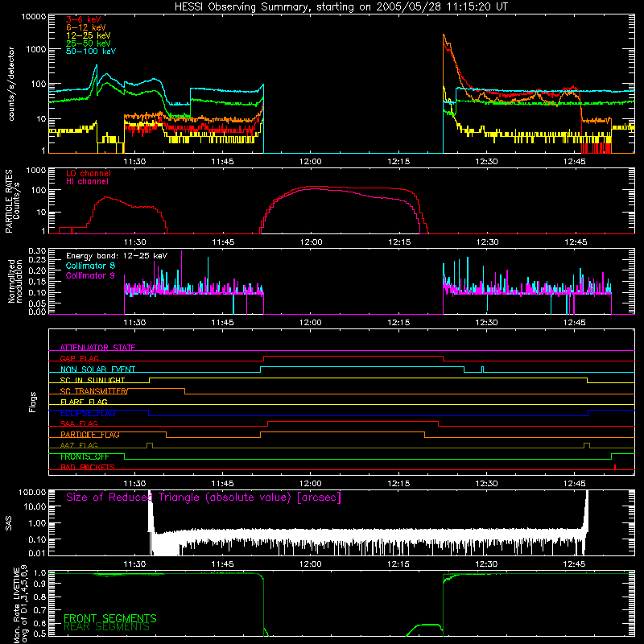Click the counts/s/detector axis label

(x=11, y=84)
